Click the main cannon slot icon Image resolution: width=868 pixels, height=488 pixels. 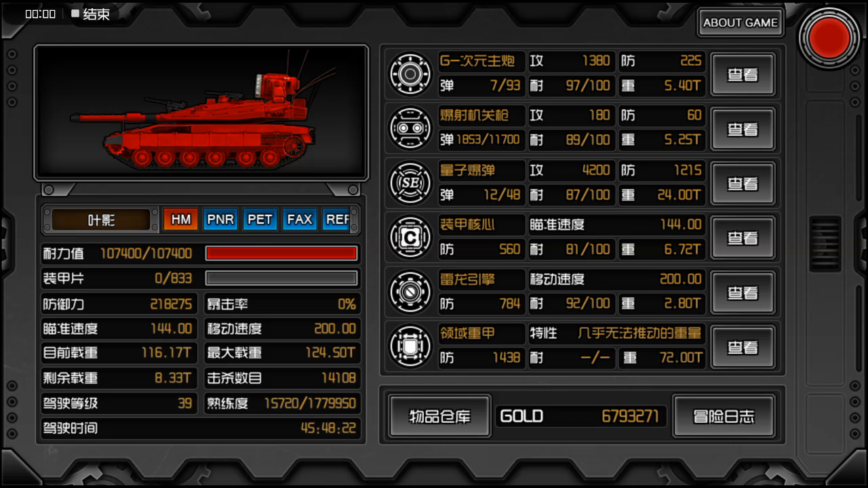(x=410, y=74)
